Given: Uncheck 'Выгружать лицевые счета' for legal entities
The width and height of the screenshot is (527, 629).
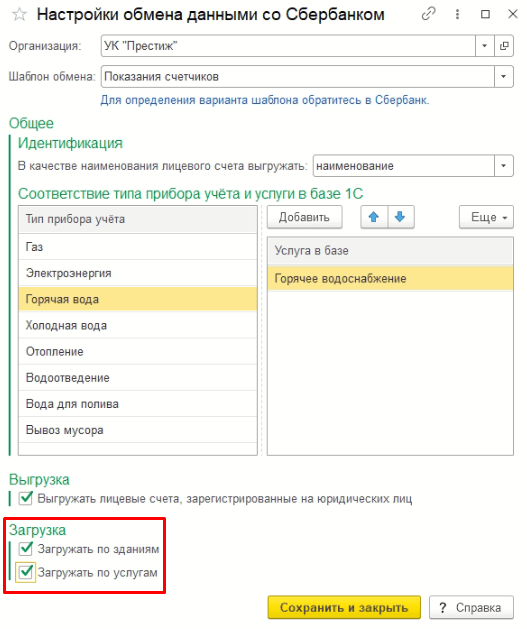Looking at the screenshot, I should 26,498.
